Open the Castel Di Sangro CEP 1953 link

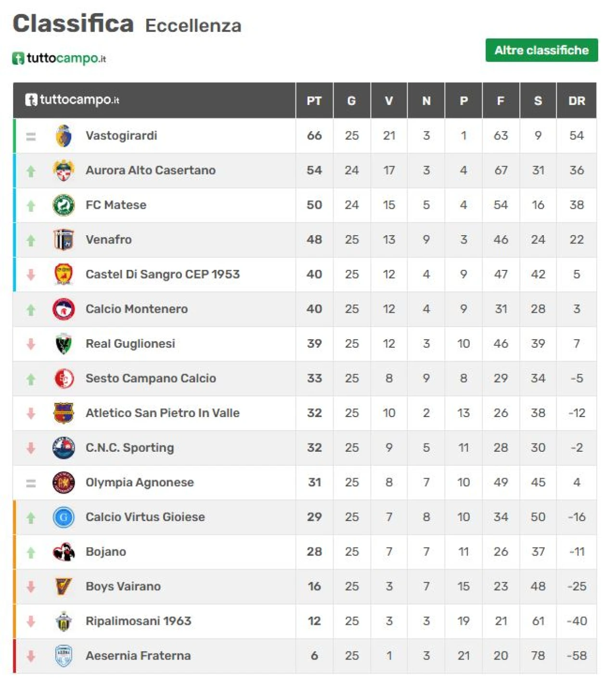pos(163,274)
